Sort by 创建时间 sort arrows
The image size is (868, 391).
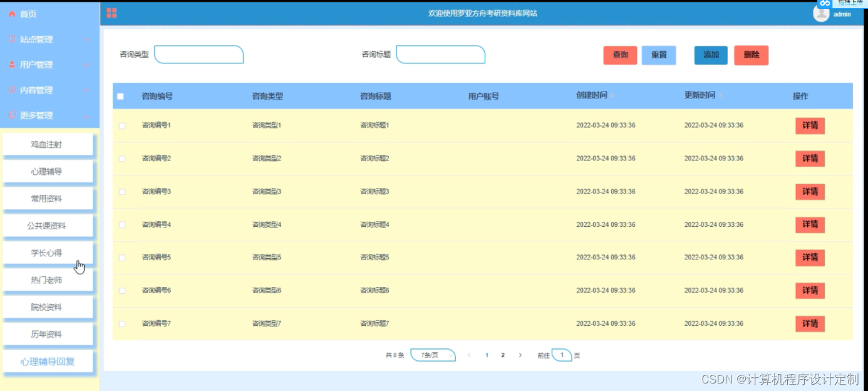click(612, 95)
